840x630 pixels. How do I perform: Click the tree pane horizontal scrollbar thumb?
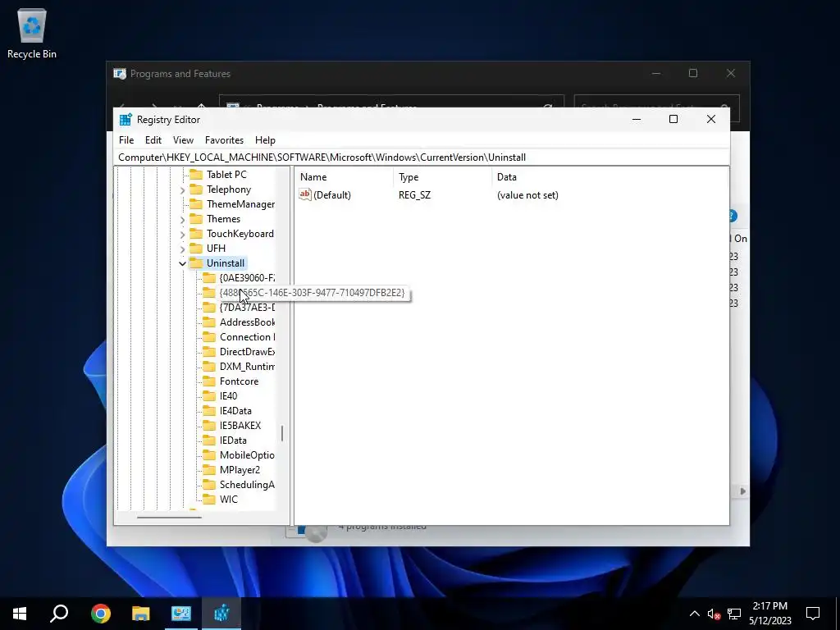[x=169, y=518]
